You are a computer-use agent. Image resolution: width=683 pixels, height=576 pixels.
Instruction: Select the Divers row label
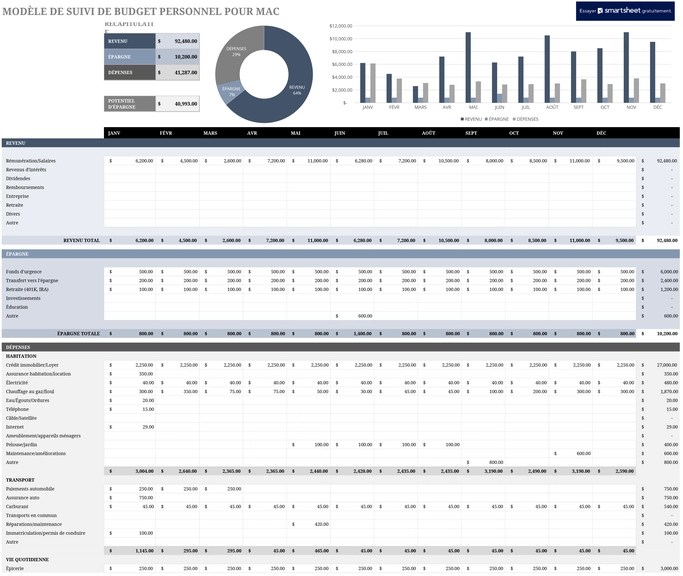click(x=13, y=214)
